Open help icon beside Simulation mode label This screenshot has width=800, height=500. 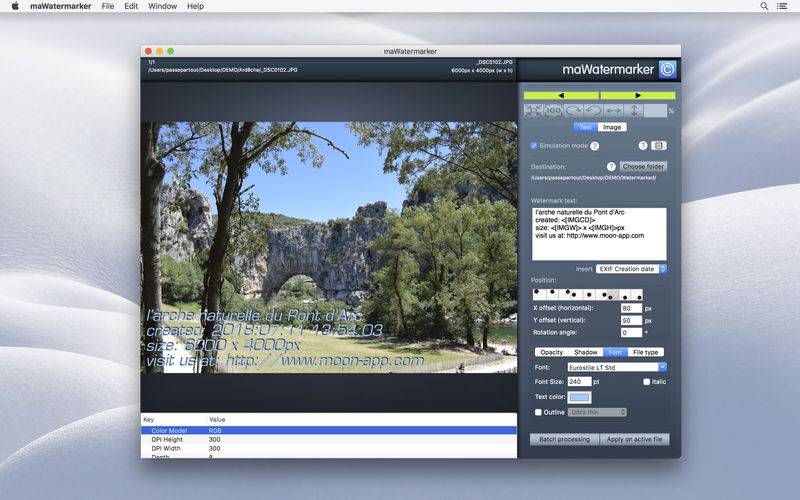(x=594, y=146)
